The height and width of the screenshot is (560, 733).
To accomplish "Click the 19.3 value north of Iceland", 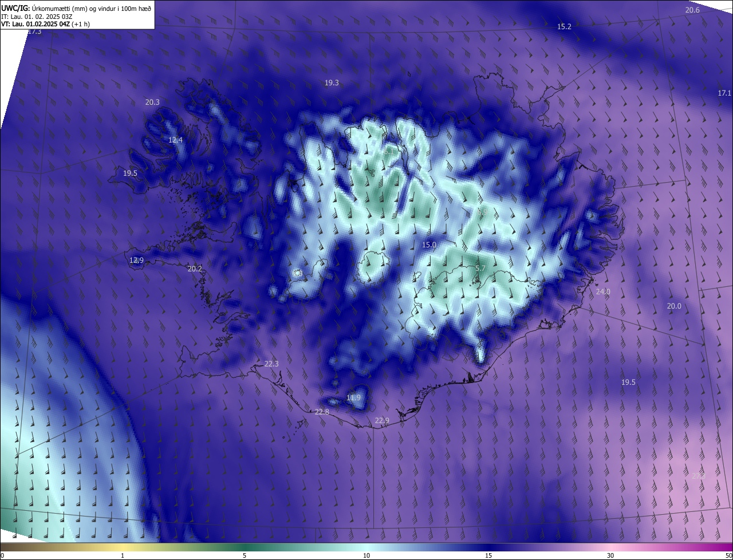I will (x=332, y=83).
